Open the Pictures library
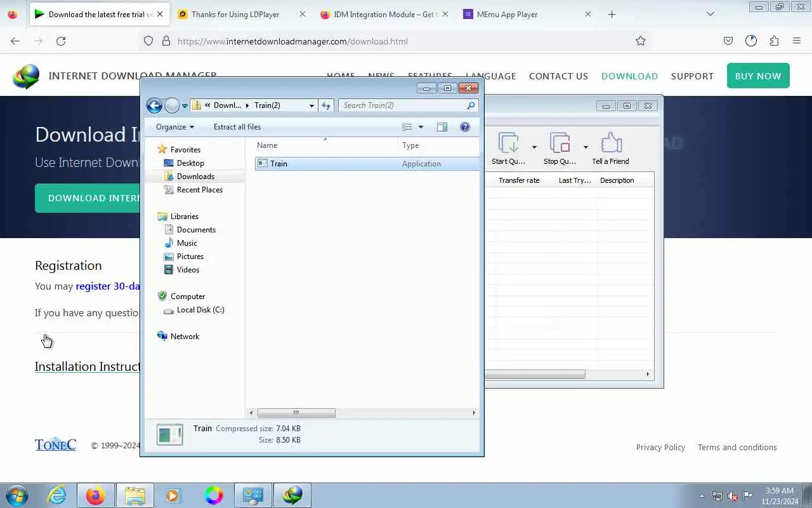This screenshot has height=508, width=812. pos(190,257)
